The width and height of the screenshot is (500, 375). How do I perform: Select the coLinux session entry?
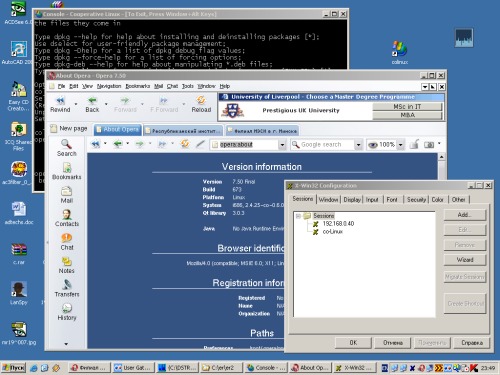coord(332,232)
